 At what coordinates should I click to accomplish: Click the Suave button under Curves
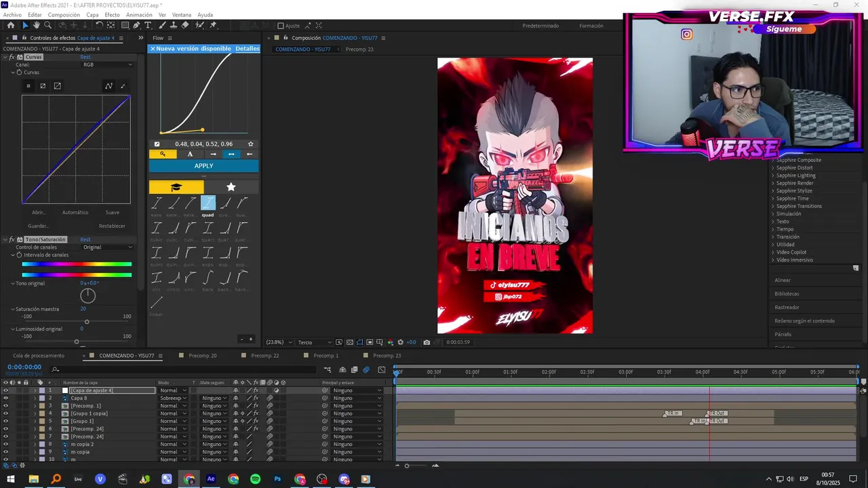113,212
